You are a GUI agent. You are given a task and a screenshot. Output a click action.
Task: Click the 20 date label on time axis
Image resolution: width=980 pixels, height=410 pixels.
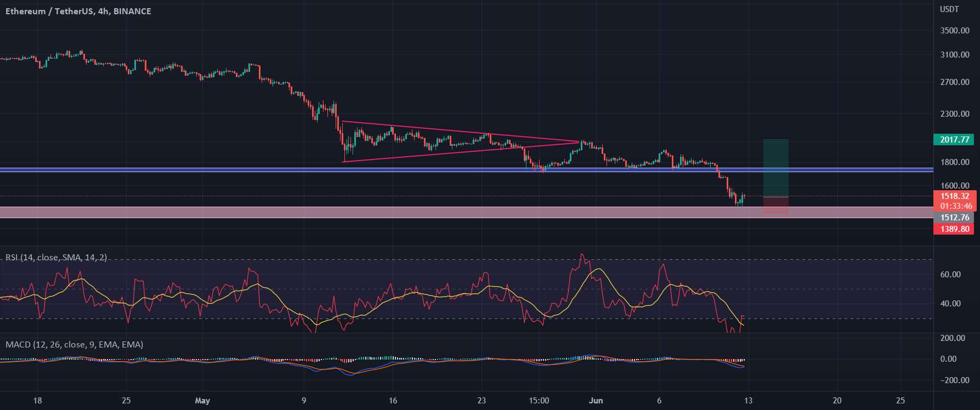pos(837,401)
